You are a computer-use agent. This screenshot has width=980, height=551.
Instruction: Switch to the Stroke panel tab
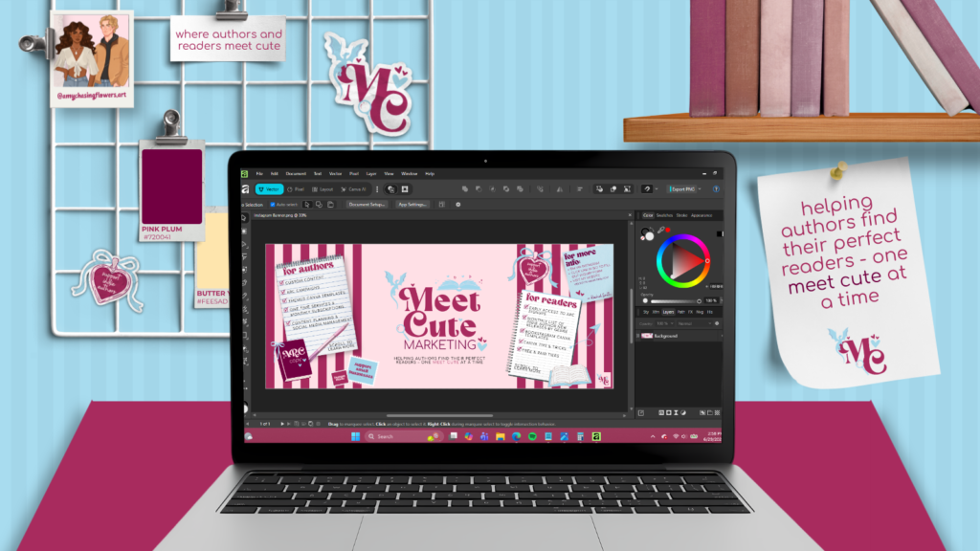(681, 215)
